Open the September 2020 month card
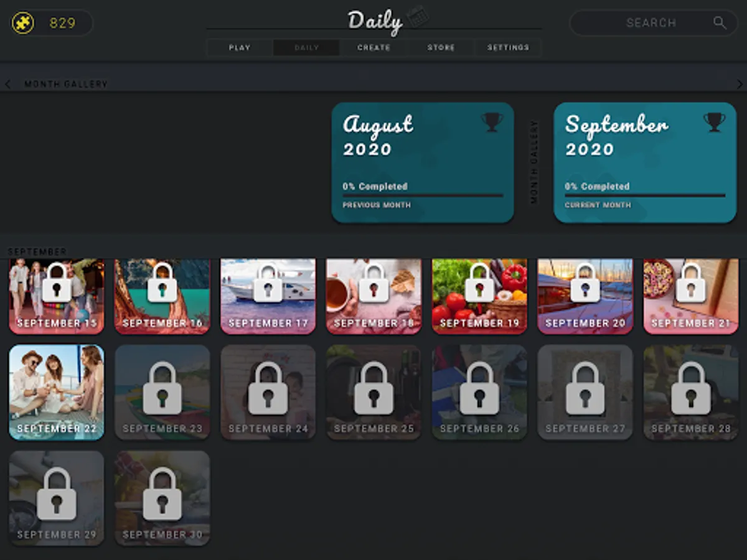Image resolution: width=747 pixels, height=560 pixels. pos(645,162)
